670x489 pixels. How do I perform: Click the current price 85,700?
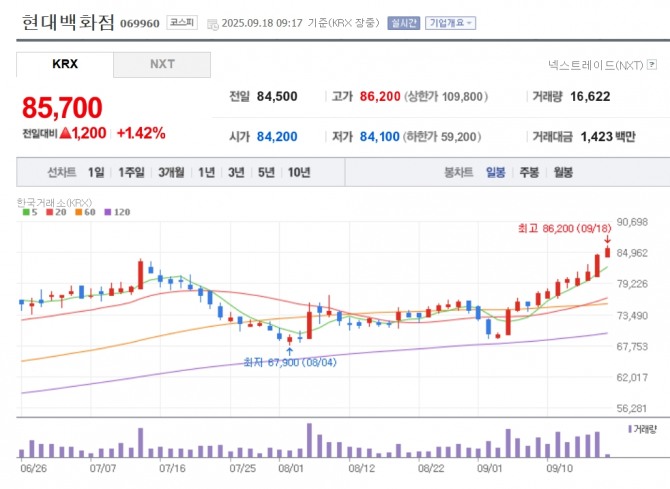[62, 107]
